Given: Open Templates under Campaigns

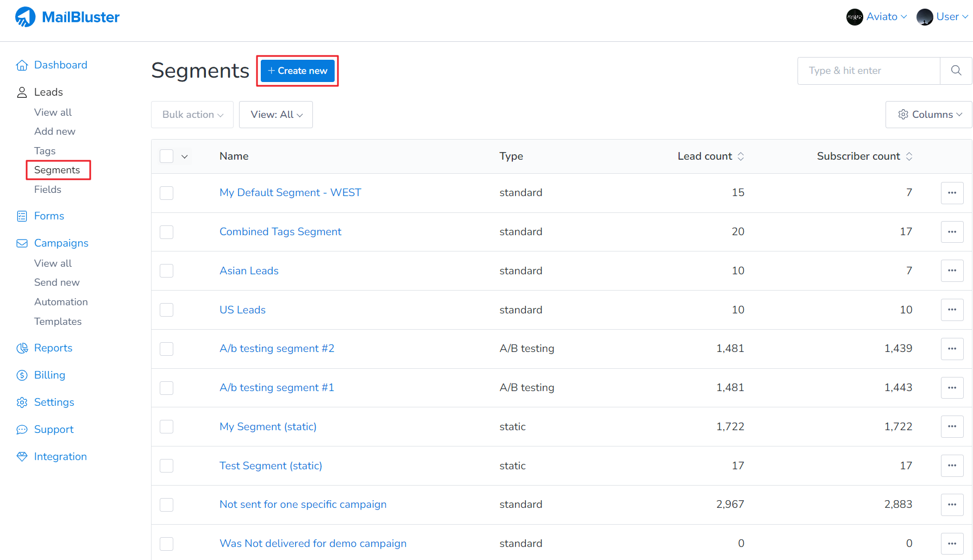Looking at the screenshot, I should [58, 322].
